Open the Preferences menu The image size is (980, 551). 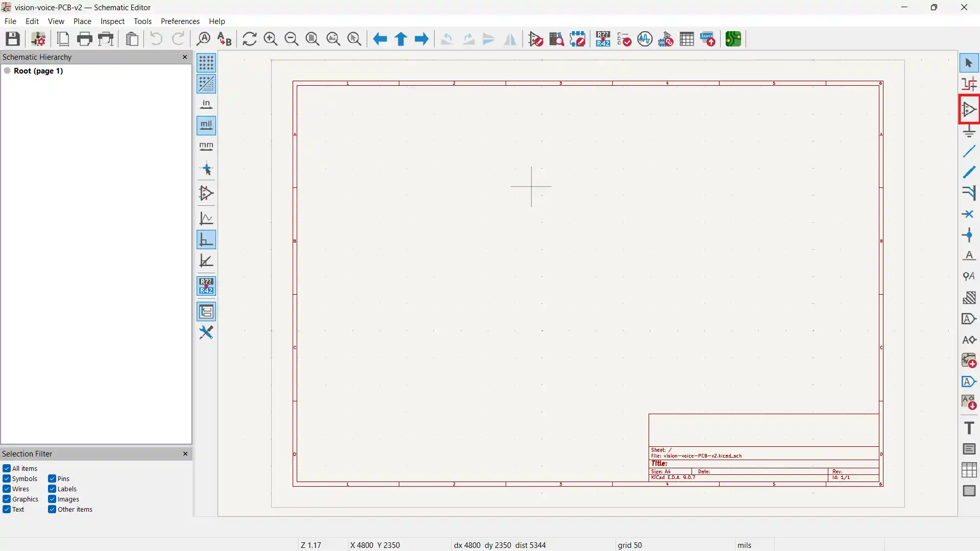click(x=180, y=21)
